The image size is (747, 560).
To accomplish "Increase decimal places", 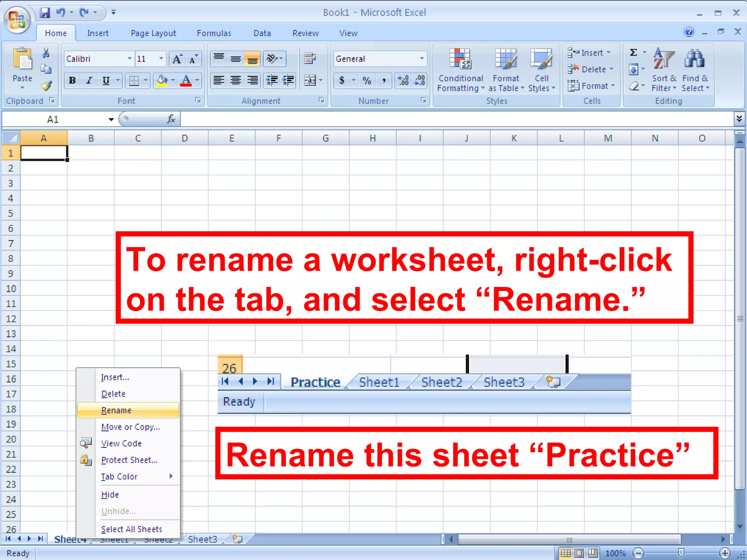I will click(403, 81).
